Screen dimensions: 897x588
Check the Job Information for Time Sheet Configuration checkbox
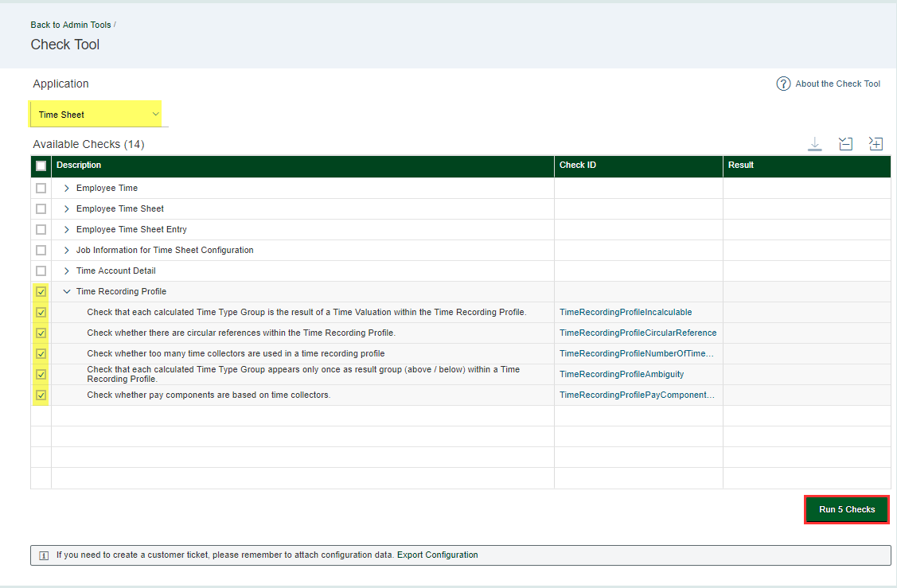41,250
